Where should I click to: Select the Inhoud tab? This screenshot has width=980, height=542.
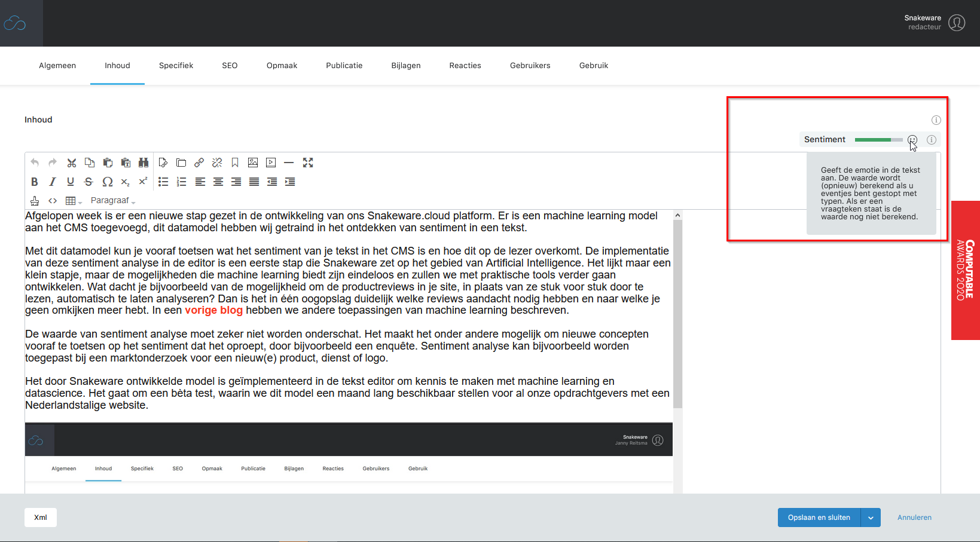tap(117, 66)
